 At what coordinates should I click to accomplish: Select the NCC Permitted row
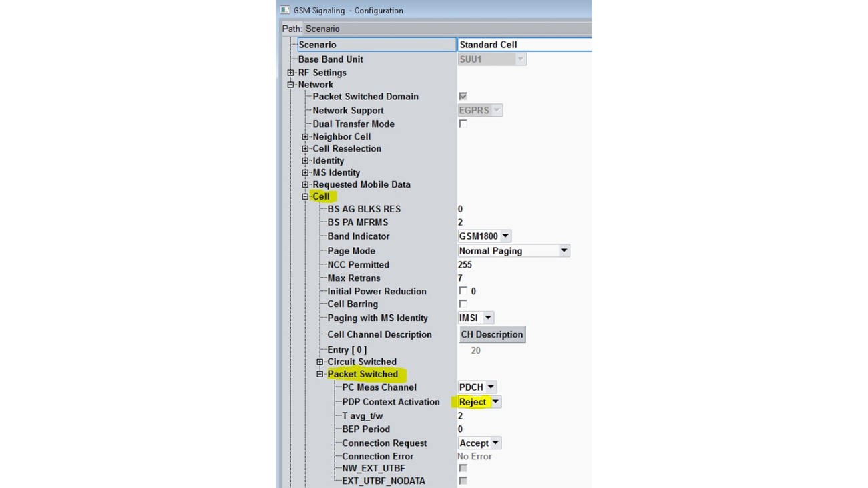(358, 264)
